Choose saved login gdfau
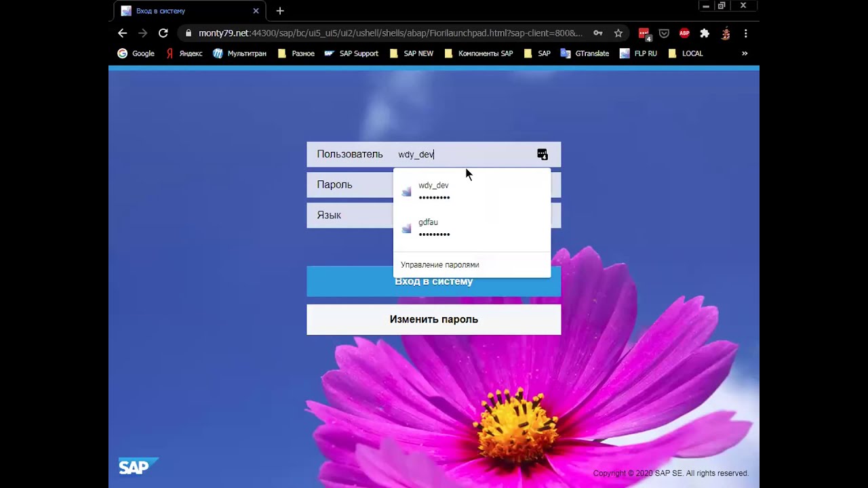Image resolution: width=868 pixels, height=488 pixels. tap(472, 228)
